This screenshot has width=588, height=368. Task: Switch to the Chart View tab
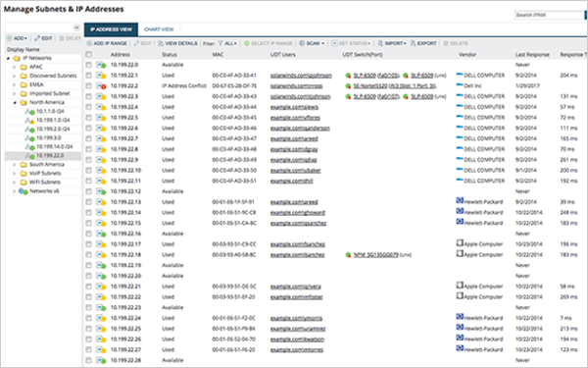click(159, 29)
